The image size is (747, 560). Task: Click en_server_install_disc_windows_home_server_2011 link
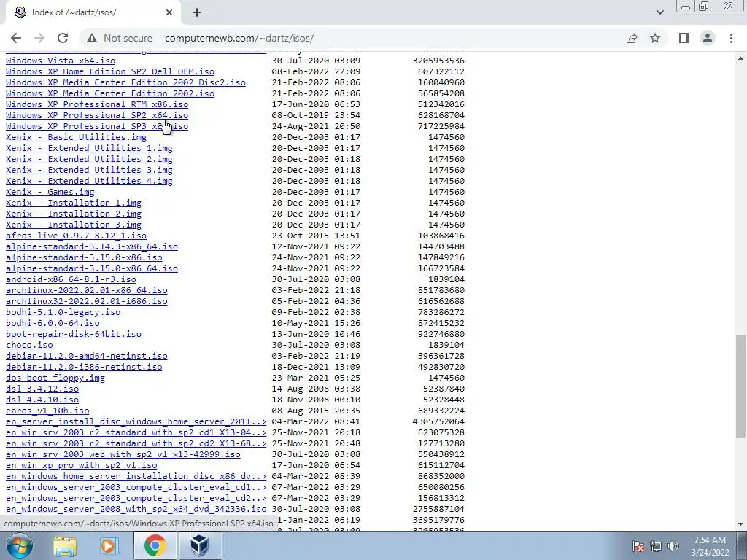point(136,422)
